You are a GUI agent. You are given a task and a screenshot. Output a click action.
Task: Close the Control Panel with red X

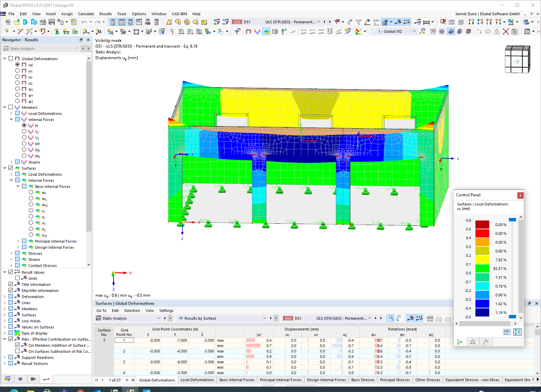(x=520, y=195)
